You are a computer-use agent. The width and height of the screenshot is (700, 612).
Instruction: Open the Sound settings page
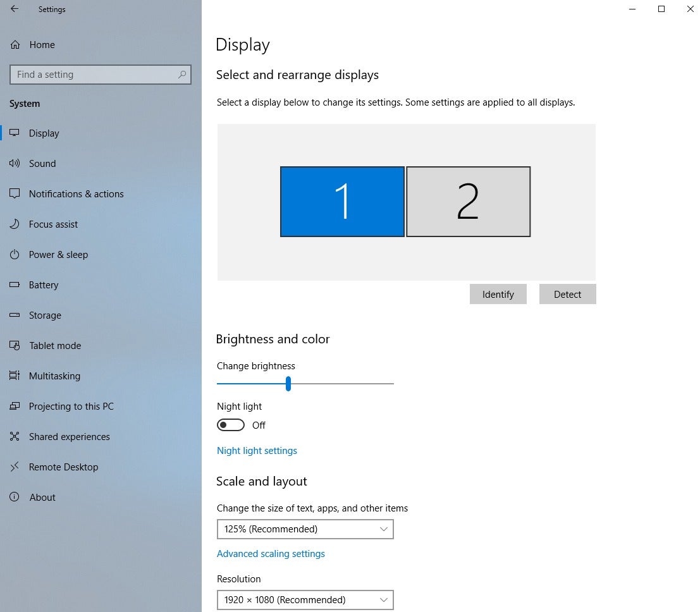tap(42, 163)
